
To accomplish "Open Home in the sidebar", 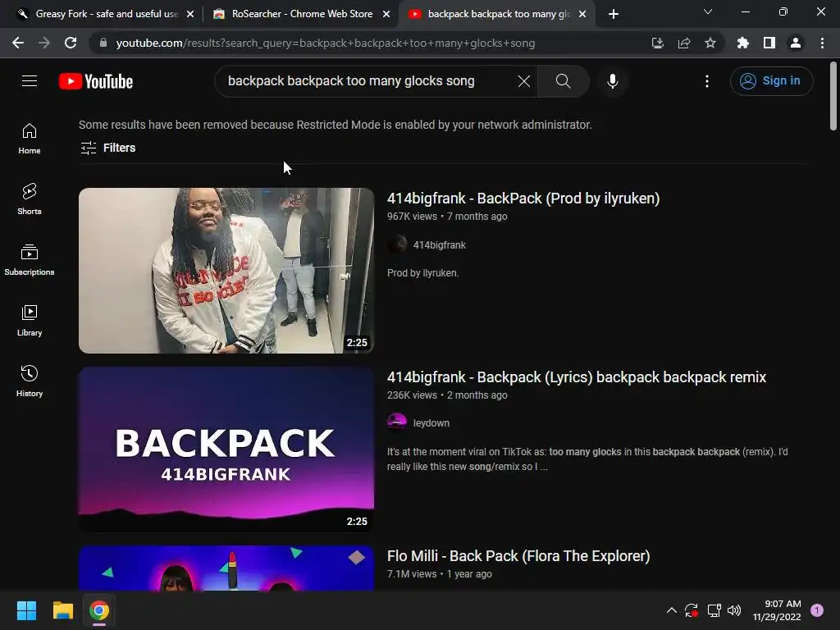I will (x=30, y=139).
